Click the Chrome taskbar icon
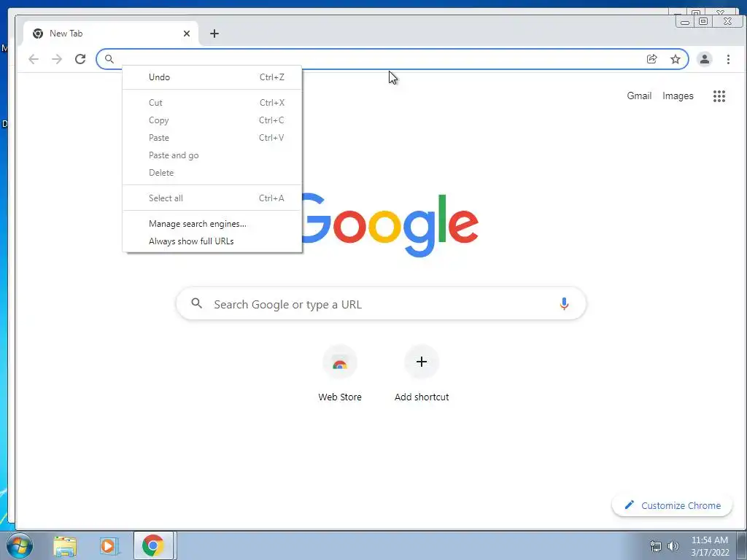The height and width of the screenshot is (560, 747). [x=153, y=545]
